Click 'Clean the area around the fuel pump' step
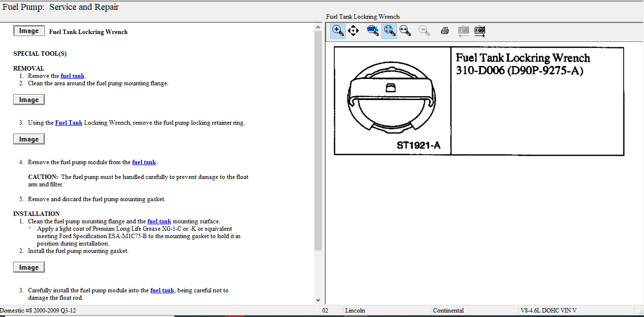This screenshot has width=644, height=317. [98, 83]
